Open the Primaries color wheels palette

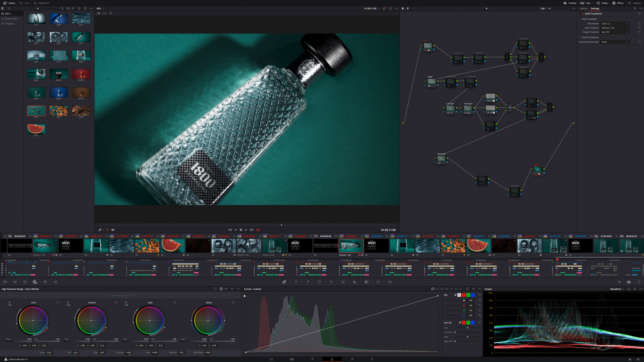[x=25, y=282]
